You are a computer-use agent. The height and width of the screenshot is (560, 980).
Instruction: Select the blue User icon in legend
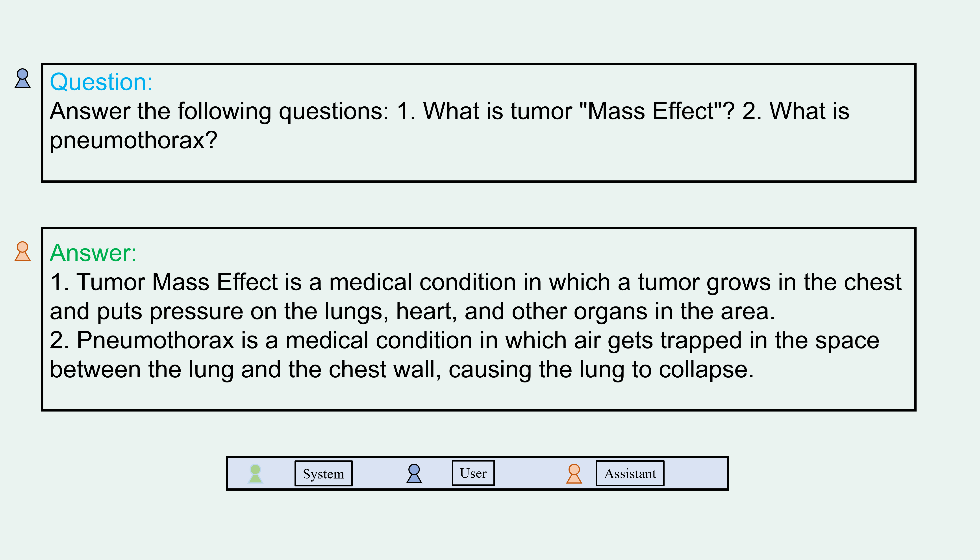coord(414,473)
